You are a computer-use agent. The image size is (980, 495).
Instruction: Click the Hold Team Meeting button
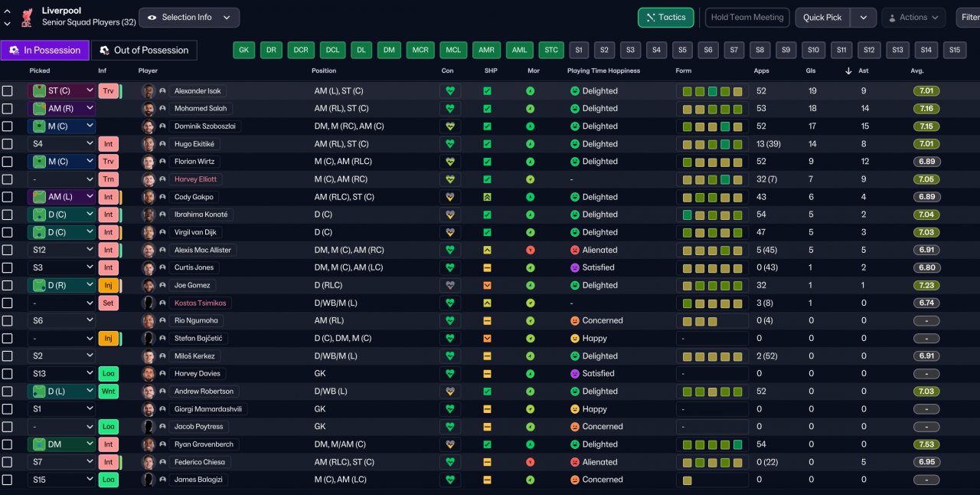[747, 18]
